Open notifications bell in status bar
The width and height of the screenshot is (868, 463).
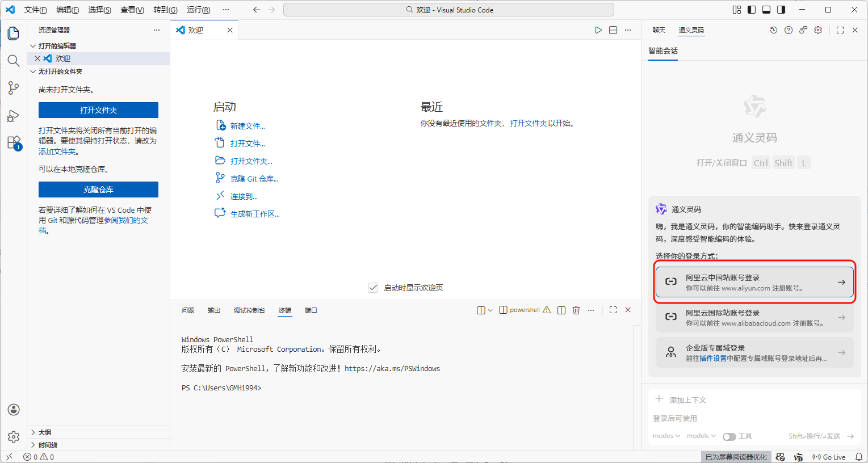point(859,457)
